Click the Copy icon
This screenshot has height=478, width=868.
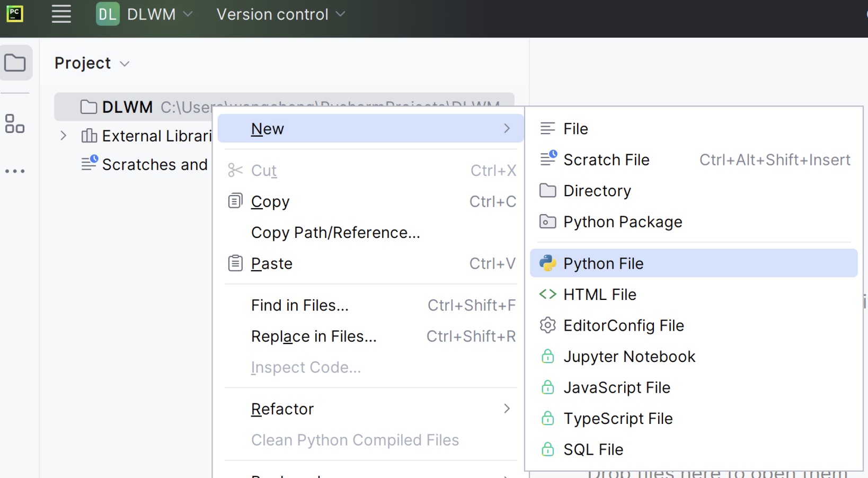click(x=235, y=201)
